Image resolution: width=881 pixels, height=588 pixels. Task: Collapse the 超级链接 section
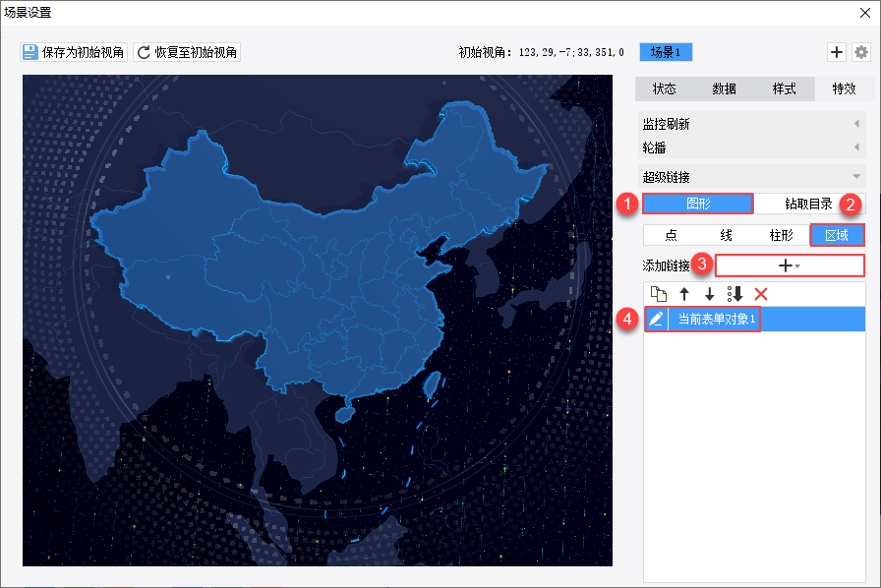click(752, 177)
